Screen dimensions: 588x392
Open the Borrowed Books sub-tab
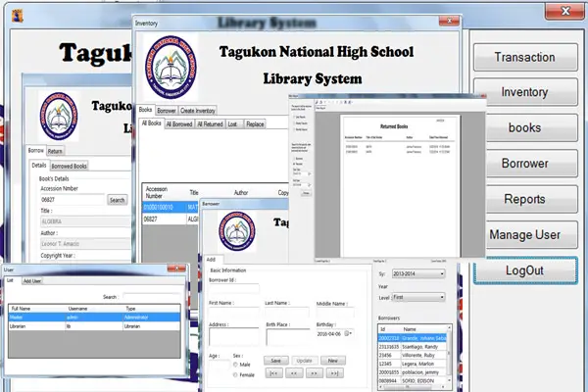tap(69, 166)
